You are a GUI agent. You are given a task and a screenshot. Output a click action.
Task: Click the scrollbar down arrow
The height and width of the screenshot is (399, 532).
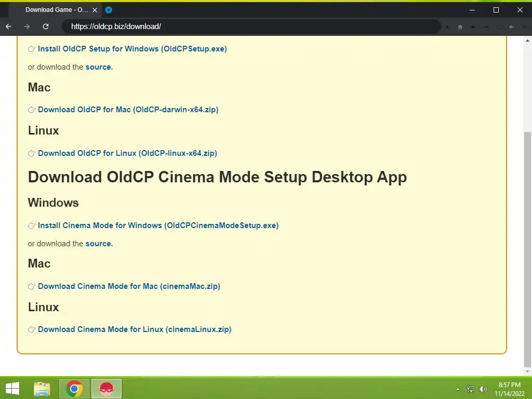pos(527,371)
